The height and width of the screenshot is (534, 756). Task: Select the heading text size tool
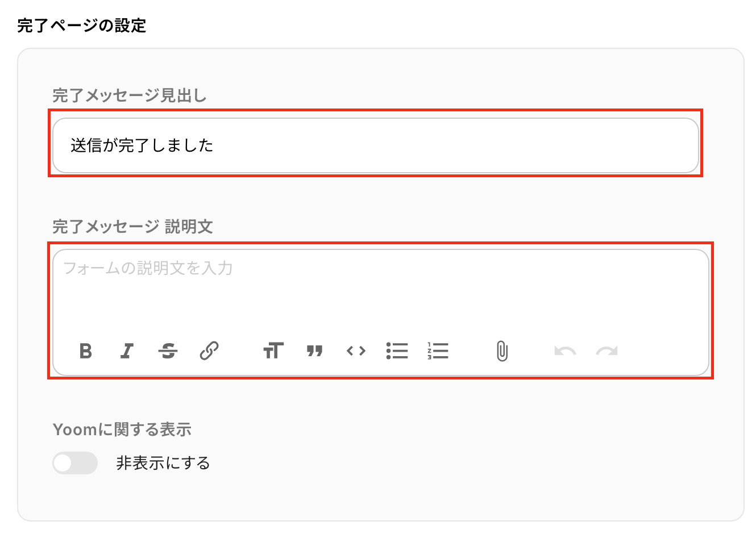click(273, 351)
